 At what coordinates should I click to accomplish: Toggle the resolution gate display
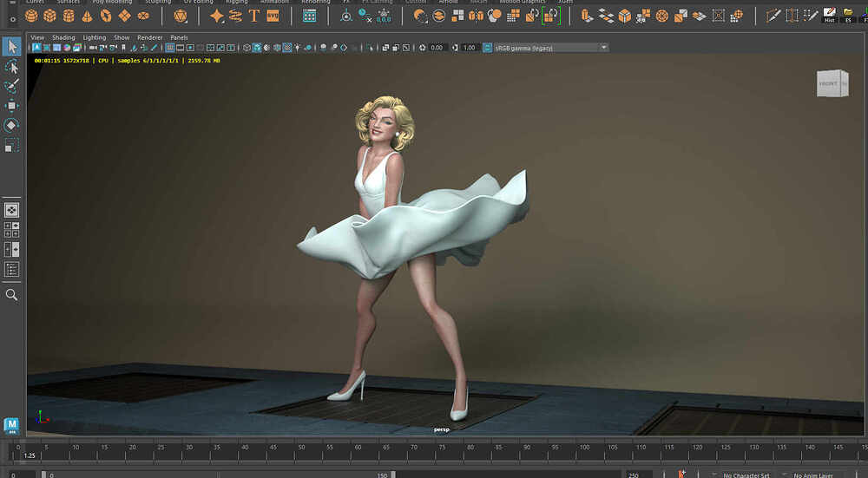(x=190, y=48)
